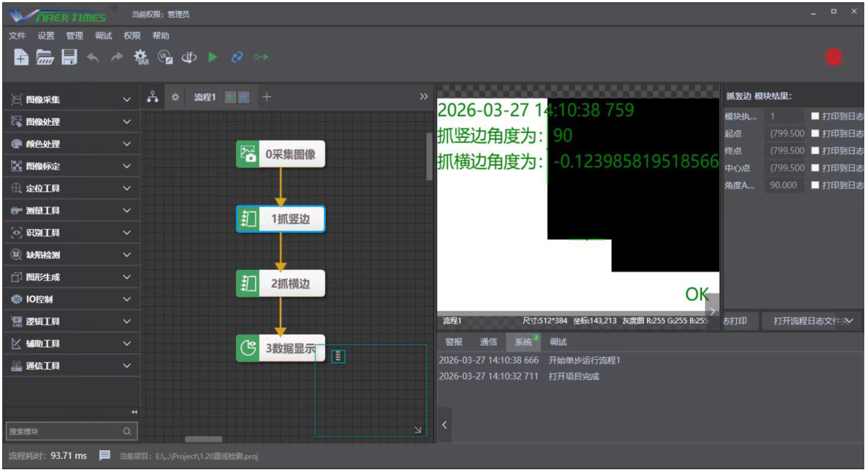Collapse log panel with left arrow button
Screen dimensions: 868x473
[444, 425]
